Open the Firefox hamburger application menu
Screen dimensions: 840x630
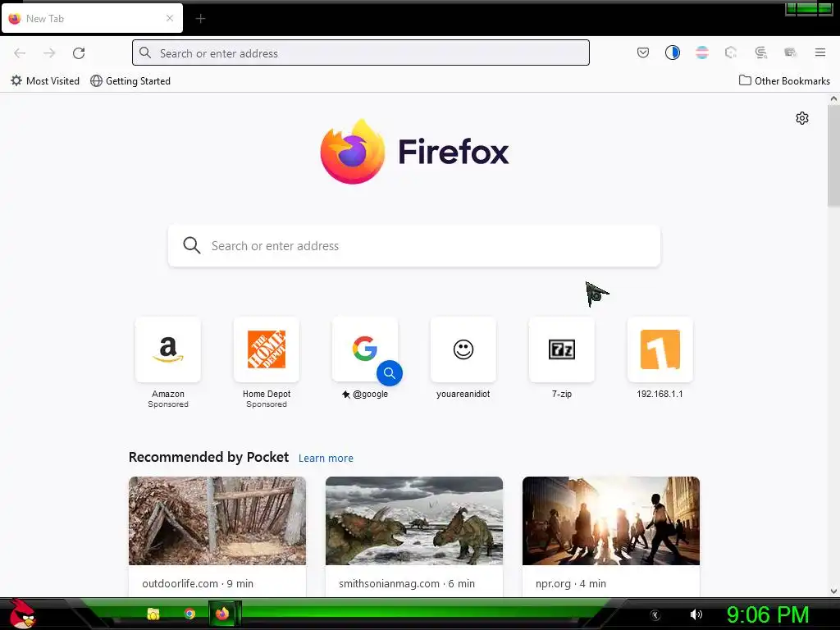pos(820,52)
